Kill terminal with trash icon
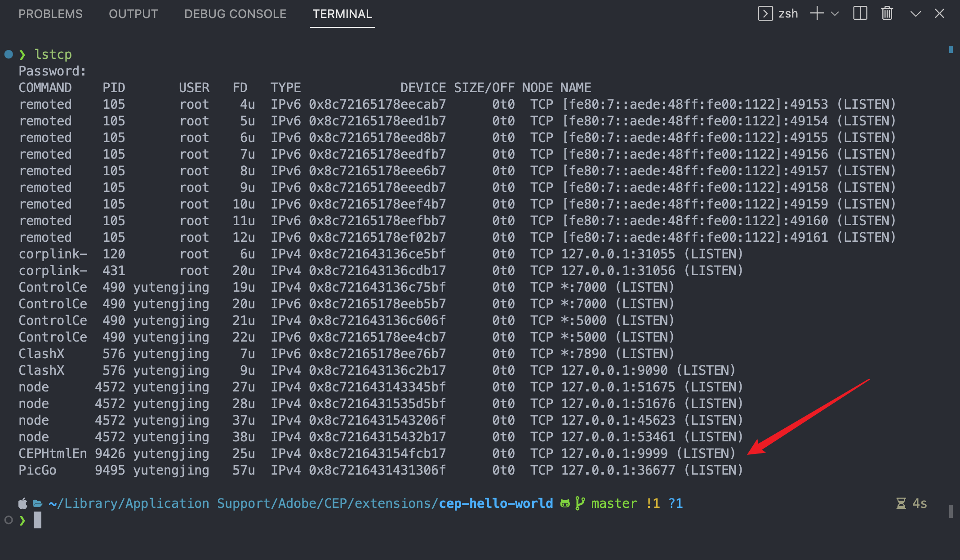The width and height of the screenshot is (960, 560). 887,13
